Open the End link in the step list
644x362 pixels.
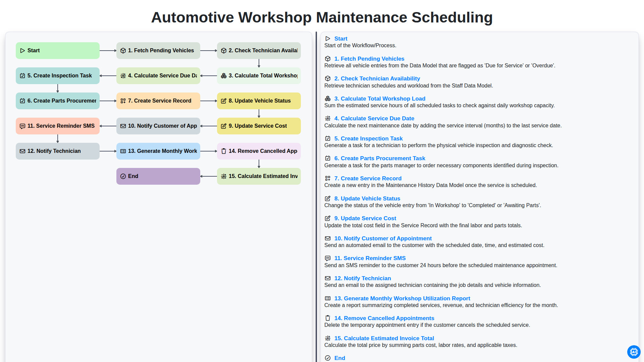click(x=340, y=358)
